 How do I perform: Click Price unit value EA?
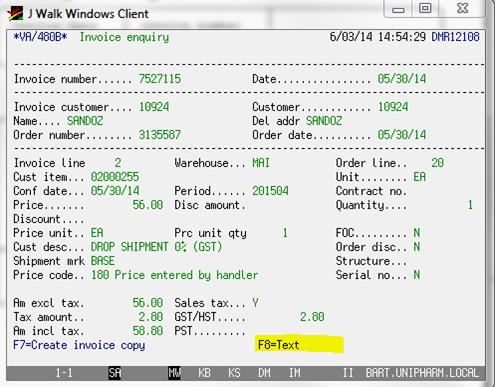tap(97, 233)
